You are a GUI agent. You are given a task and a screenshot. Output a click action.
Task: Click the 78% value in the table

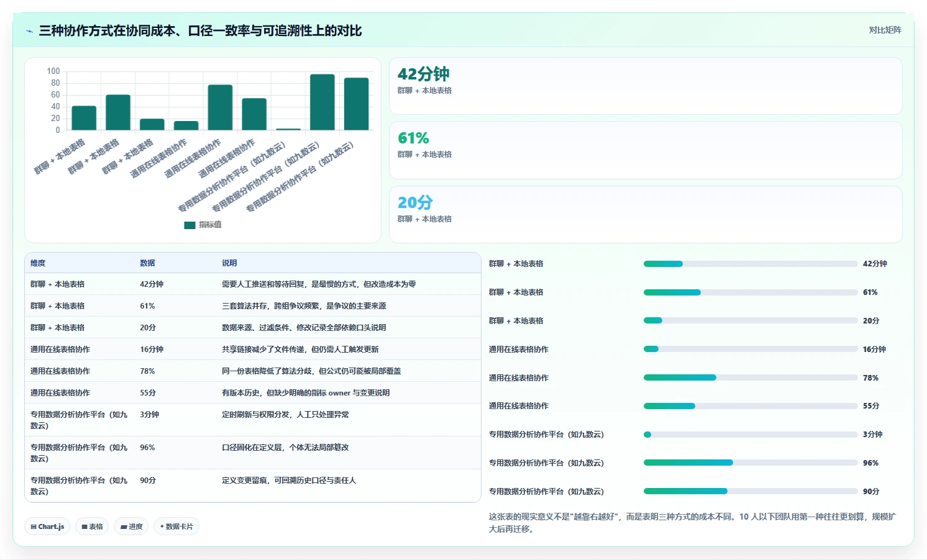click(x=147, y=371)
